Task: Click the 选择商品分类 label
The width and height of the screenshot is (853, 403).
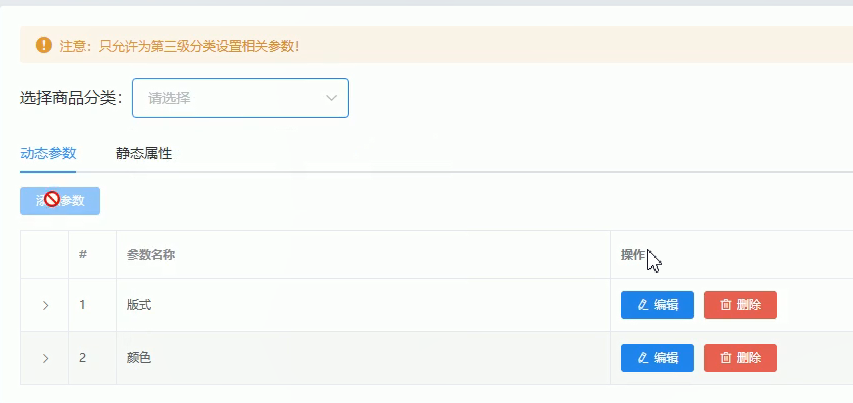Action: [x=72, y=98]
